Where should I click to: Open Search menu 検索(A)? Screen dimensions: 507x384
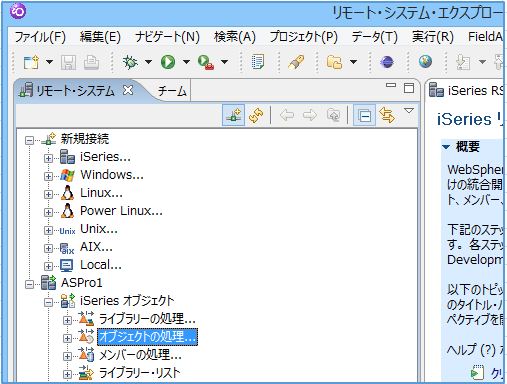235,37
